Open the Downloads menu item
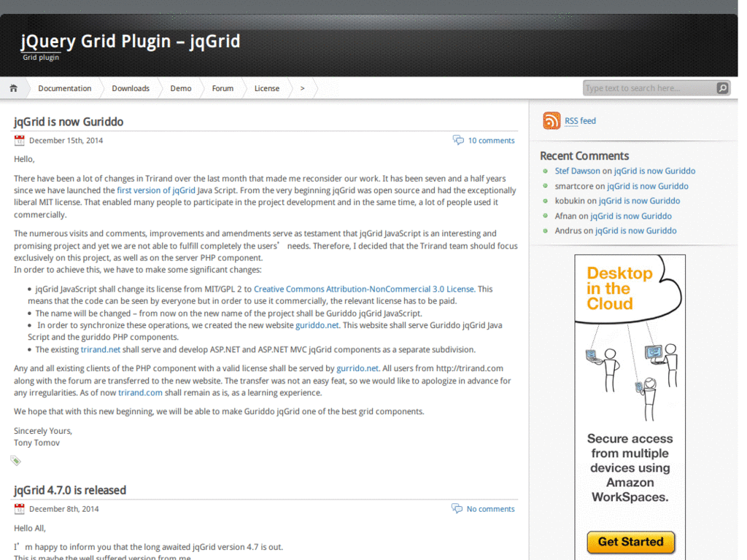 coord(131,88)
